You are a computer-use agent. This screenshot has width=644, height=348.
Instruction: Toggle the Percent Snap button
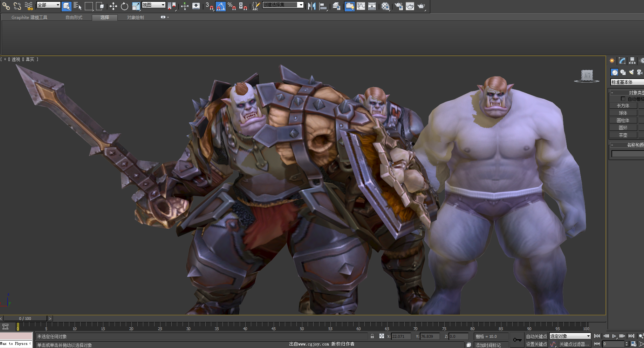coord(232,6)
